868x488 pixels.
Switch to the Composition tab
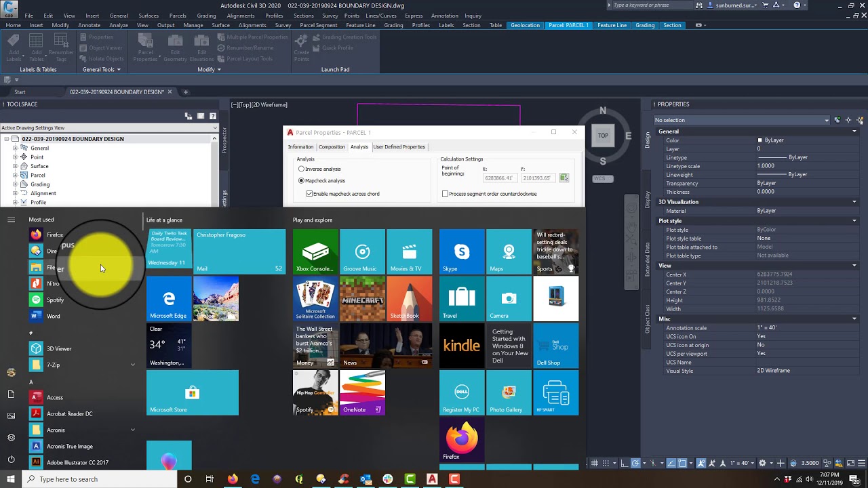332,147
